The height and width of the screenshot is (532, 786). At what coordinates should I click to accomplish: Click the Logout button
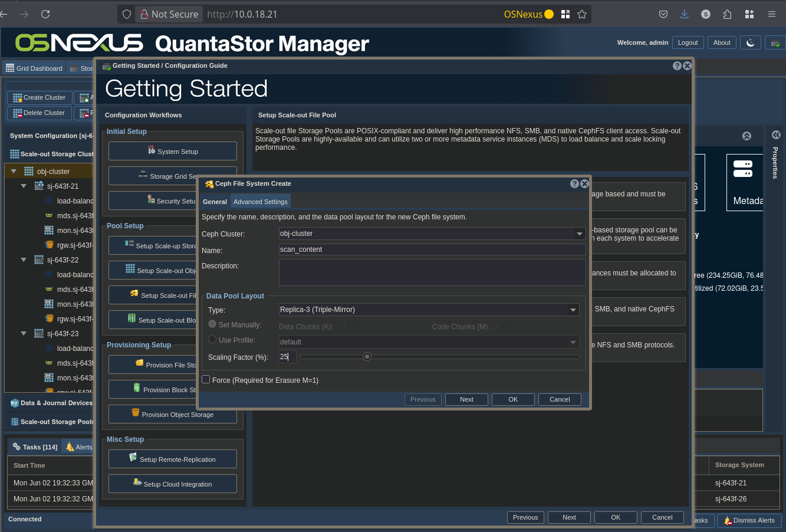[688, 43]
